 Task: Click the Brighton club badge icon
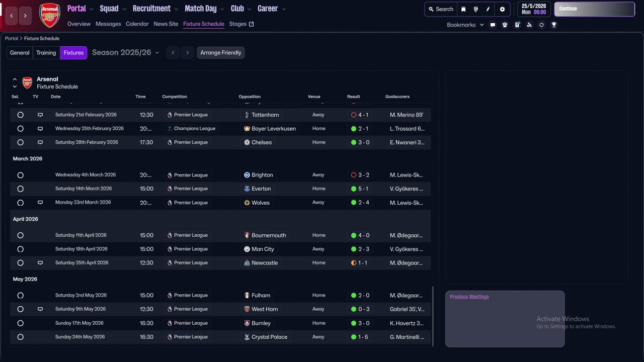tap(247, 175)
